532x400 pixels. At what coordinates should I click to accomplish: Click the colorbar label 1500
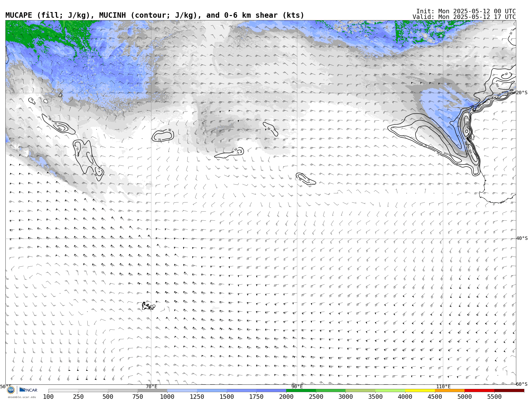tap(227, 397)
